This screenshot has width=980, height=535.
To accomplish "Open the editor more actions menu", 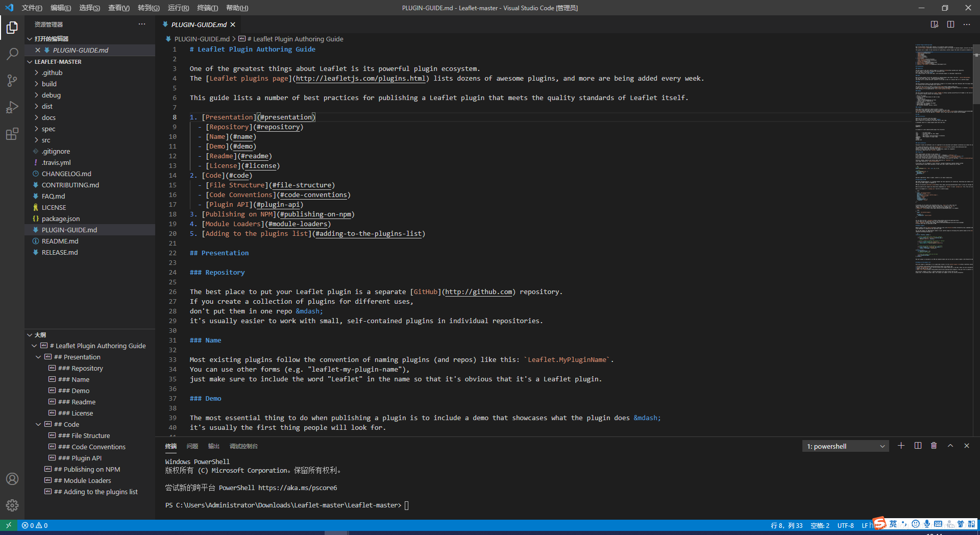I will click(967, 24).
